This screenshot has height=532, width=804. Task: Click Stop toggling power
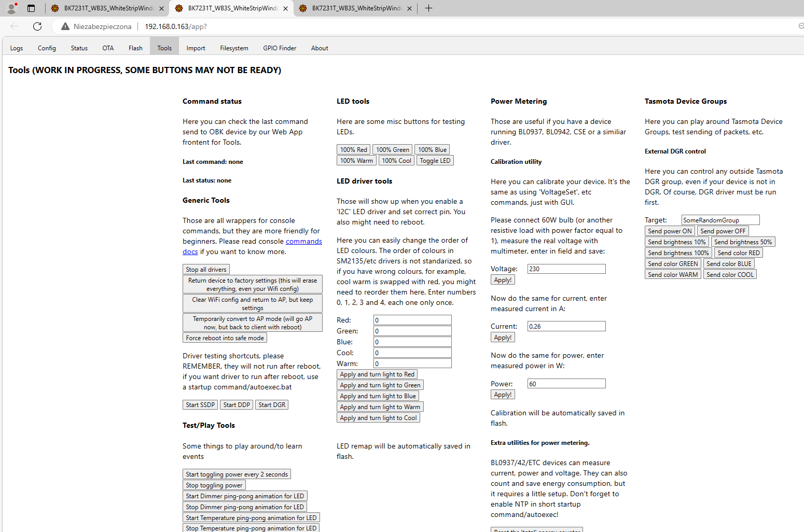(214, 485)
